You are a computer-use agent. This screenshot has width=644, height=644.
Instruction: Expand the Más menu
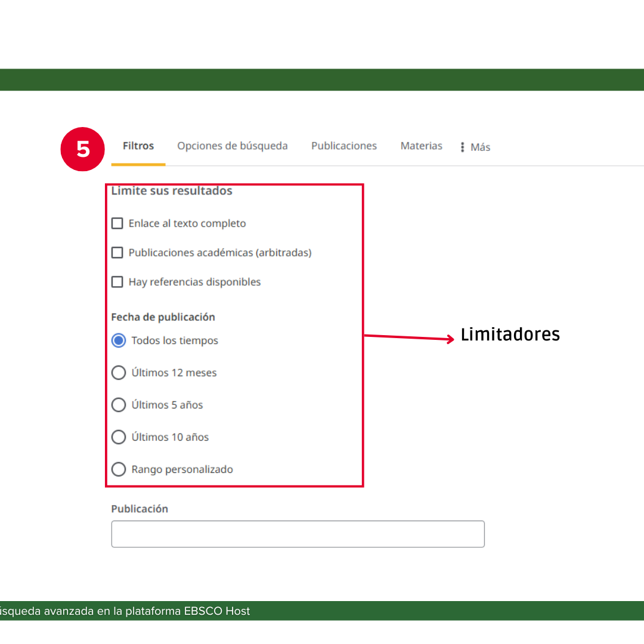[481, 146]
